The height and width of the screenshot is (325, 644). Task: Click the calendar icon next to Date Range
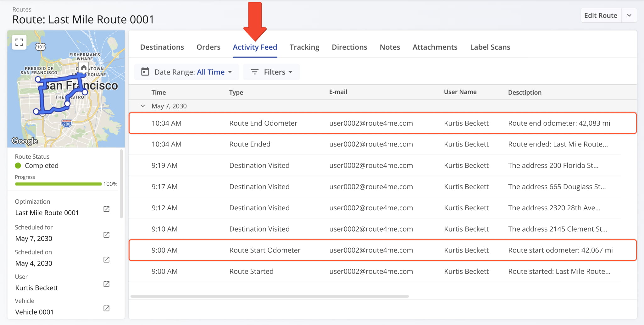145,72
